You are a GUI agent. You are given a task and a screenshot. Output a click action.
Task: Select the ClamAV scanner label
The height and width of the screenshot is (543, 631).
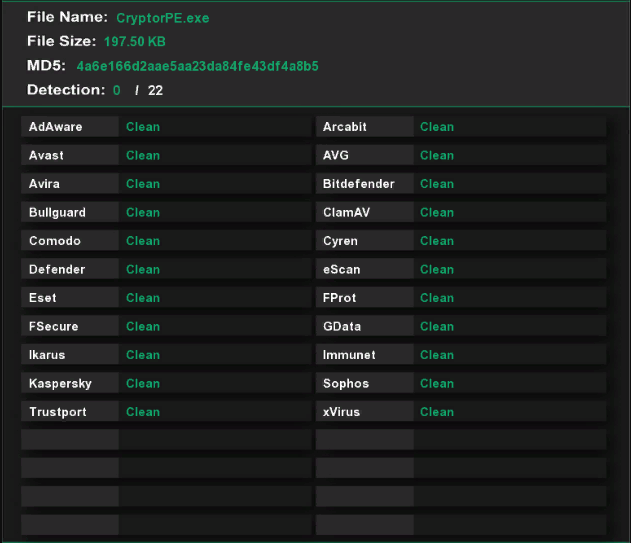[347, 213]
